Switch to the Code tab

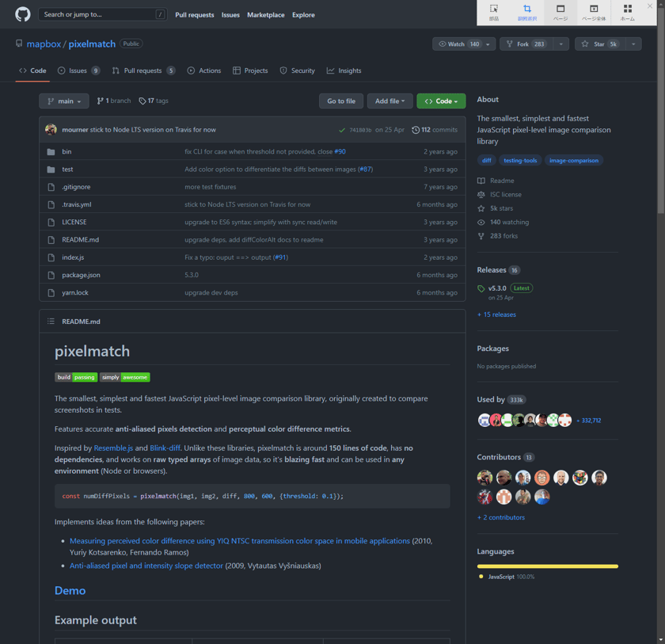click(32, 70)
